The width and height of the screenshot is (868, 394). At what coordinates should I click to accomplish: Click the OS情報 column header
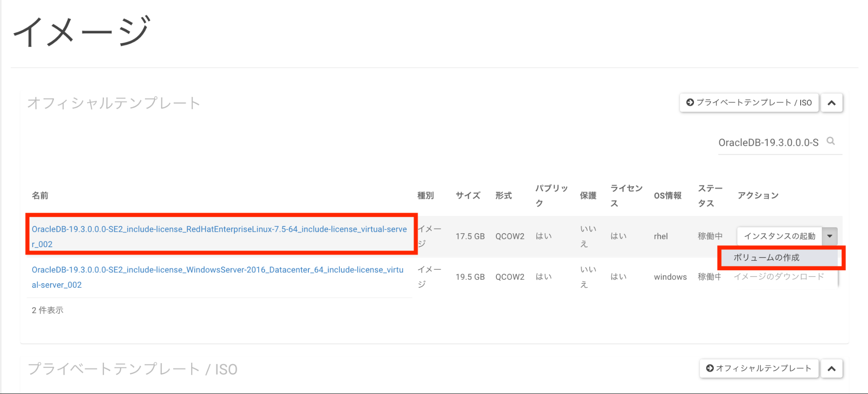pyautogui.click(x=668, y=195)
